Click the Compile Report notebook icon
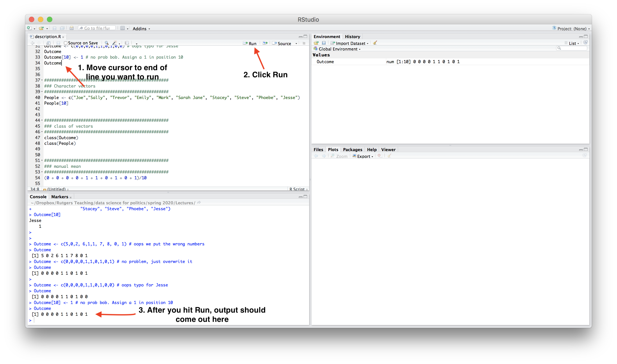 tap(127, 43)
